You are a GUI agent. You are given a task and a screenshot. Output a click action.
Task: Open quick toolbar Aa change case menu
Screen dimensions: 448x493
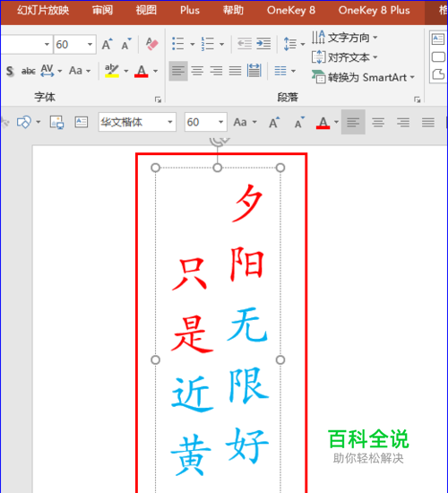[x=245, y=122]
